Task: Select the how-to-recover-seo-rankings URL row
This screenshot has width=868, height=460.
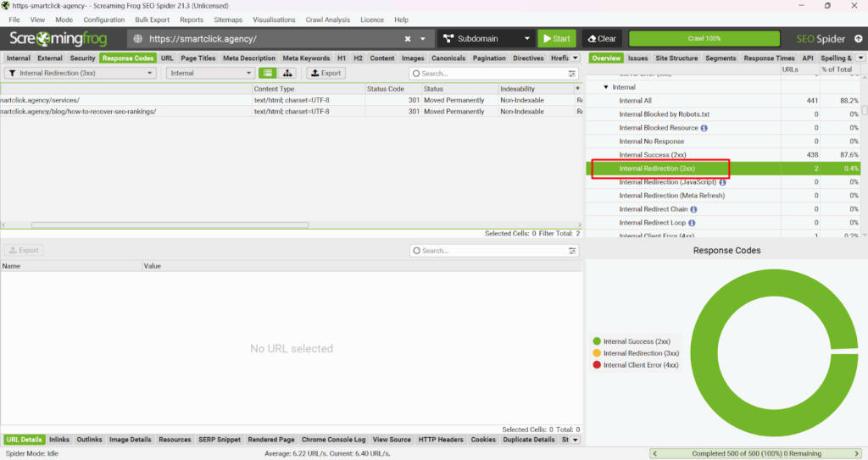Action: [x=292, y=111]
